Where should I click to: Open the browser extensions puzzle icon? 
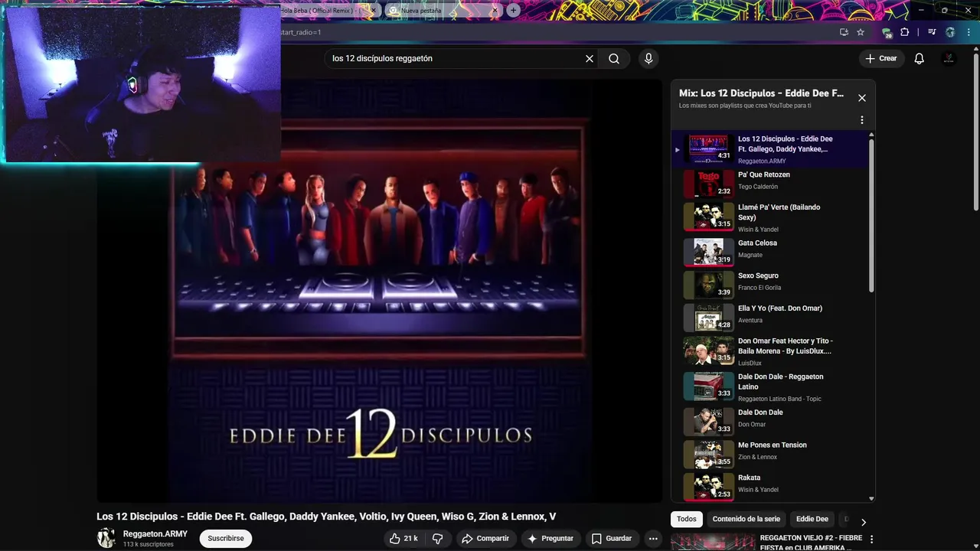click(x=905, y=32)
